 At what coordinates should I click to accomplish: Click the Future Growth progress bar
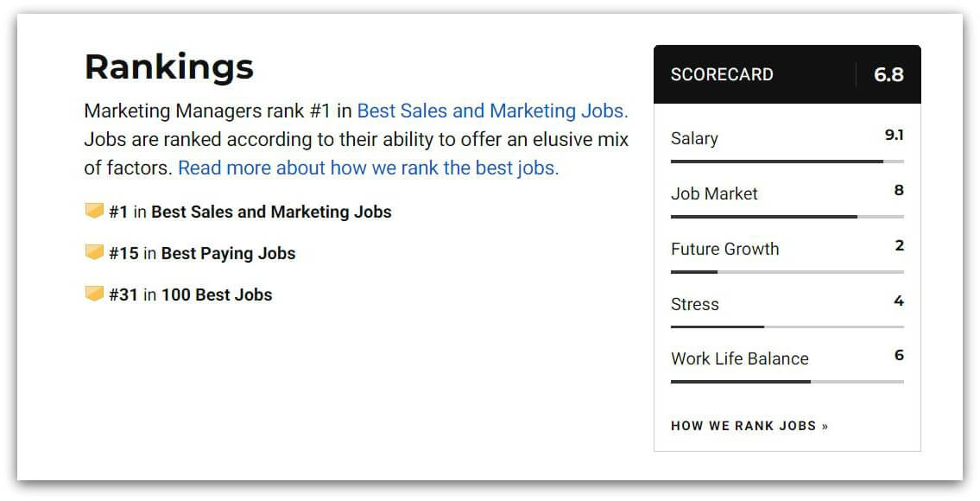click(x=786, y=271)
